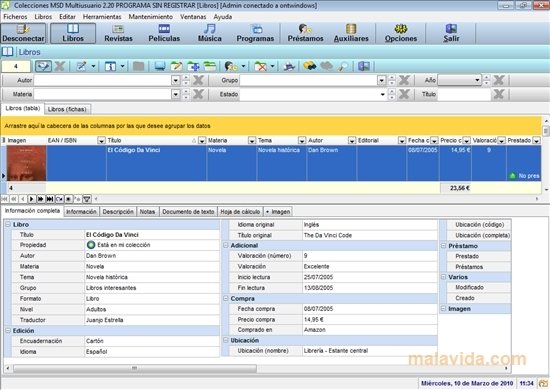Click the El Código Da Vinci cover thumbnail
Image resolution: width=550 pixels, height=390 pixels.
pos(26,163)
